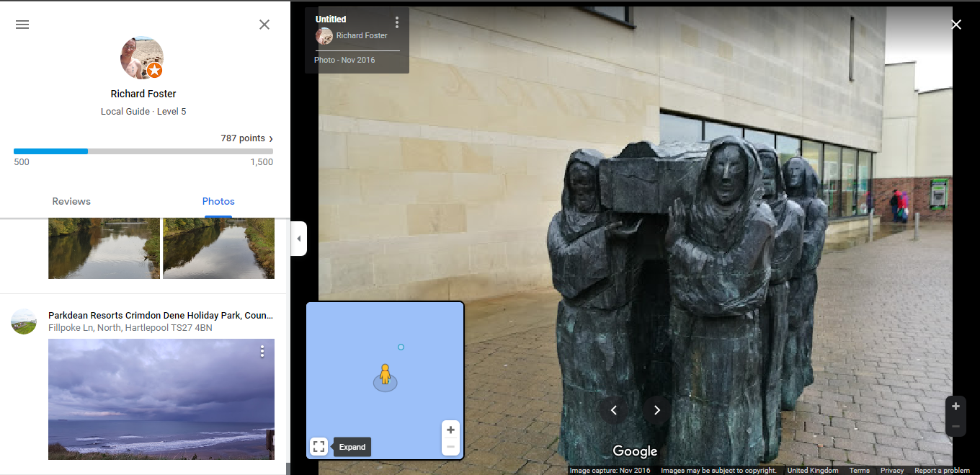This screenshot has height=475, width=980.
Task: Open the right river photo thumbnail
Action: [219, 248]
